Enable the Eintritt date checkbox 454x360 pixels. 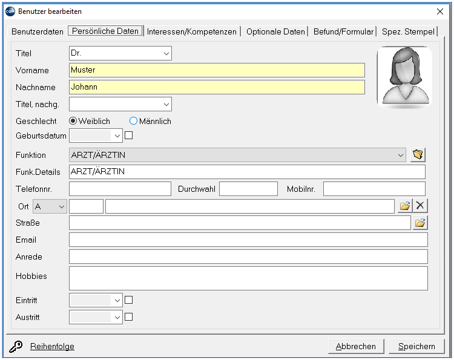click(x=129, y=300)
